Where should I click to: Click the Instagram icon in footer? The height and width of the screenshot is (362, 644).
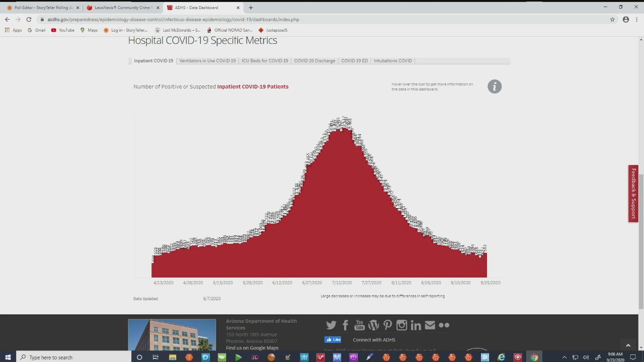point(401,325)
